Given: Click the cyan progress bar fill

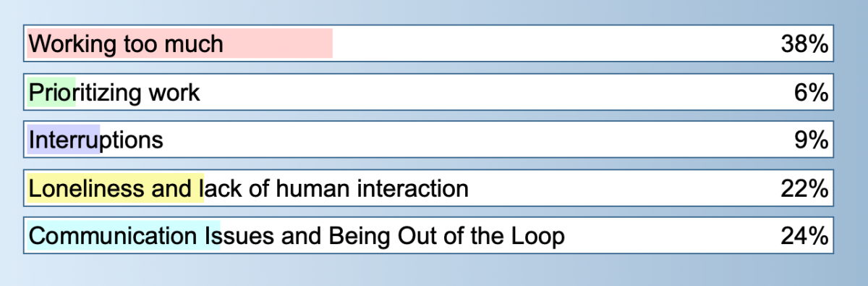Looking at the screenshot, I should (x=124, y=235).
